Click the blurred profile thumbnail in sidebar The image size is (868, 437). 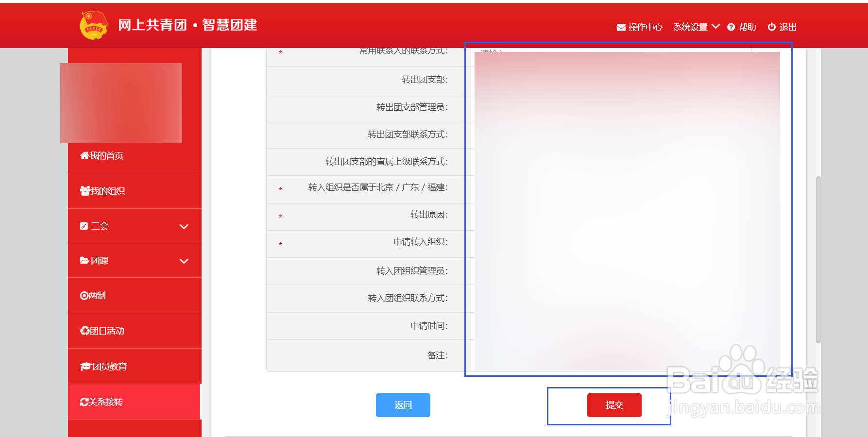[x=121, y=103]
